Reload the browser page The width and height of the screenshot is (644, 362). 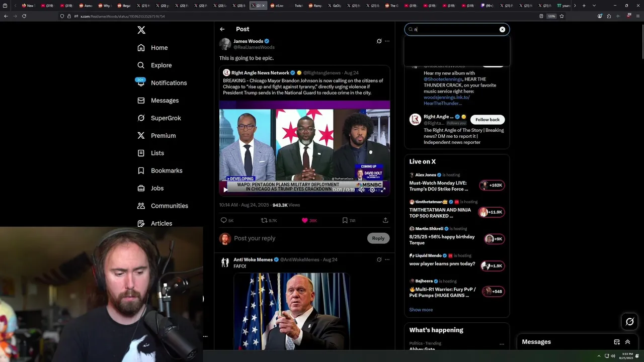pyautogui.click(x=24, y=16)
